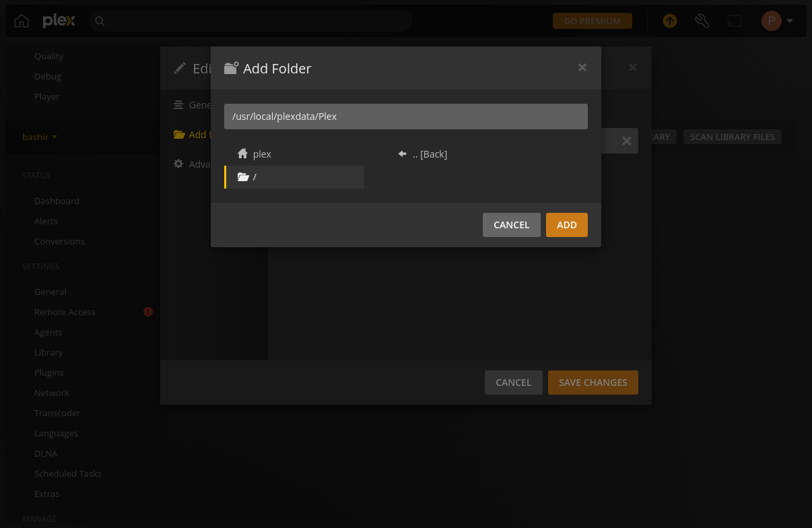Click into the top search field
Viewport: 812px width, 528px height.
click(250, 21)
